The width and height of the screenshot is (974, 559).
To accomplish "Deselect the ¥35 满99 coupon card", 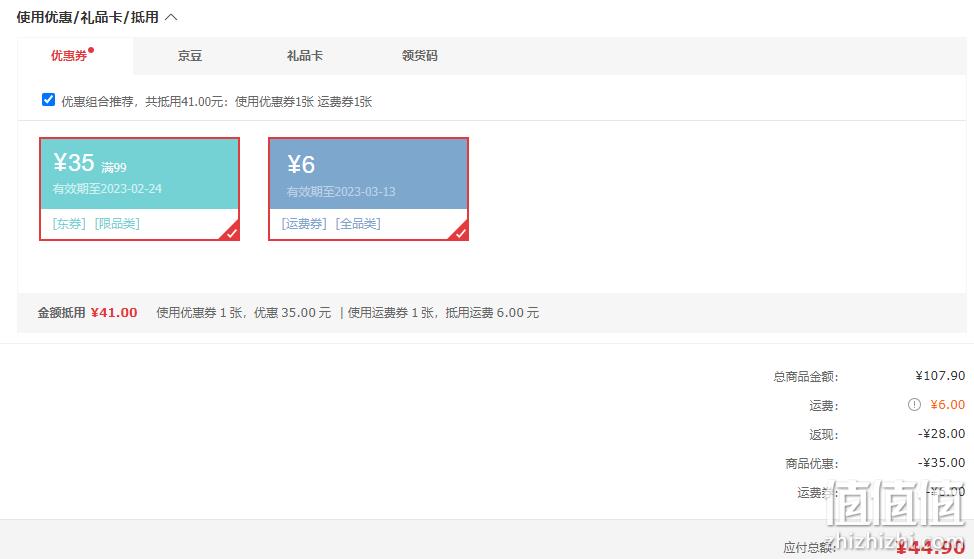I will (139, 189).
